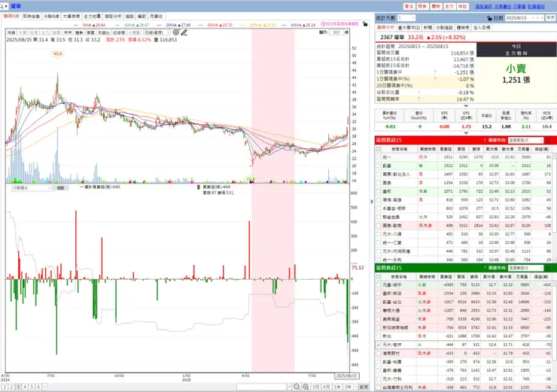Open the chart settings gear icon
Viewport: 557px width, 392px height.
(x=176, y=32)
